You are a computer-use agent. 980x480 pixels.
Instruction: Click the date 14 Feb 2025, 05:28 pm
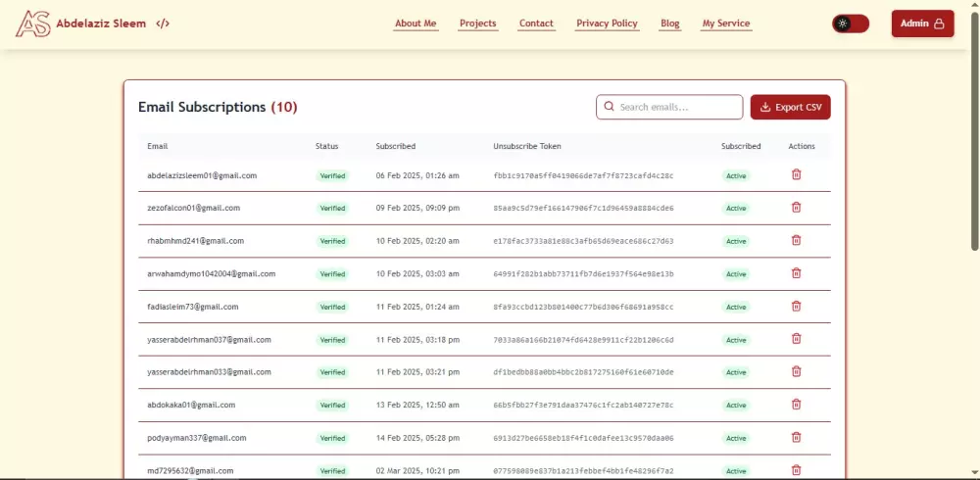pos(417,438)
